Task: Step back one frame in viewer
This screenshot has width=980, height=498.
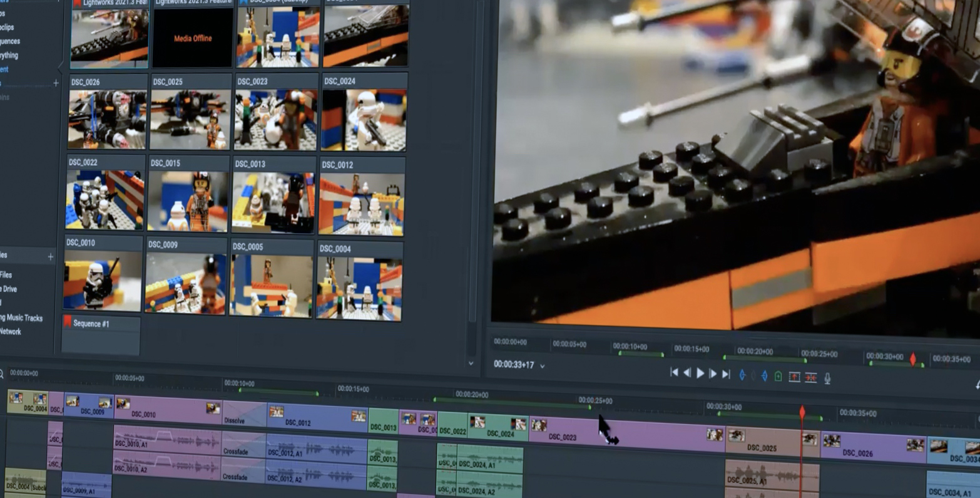Action: coord(687,373)
